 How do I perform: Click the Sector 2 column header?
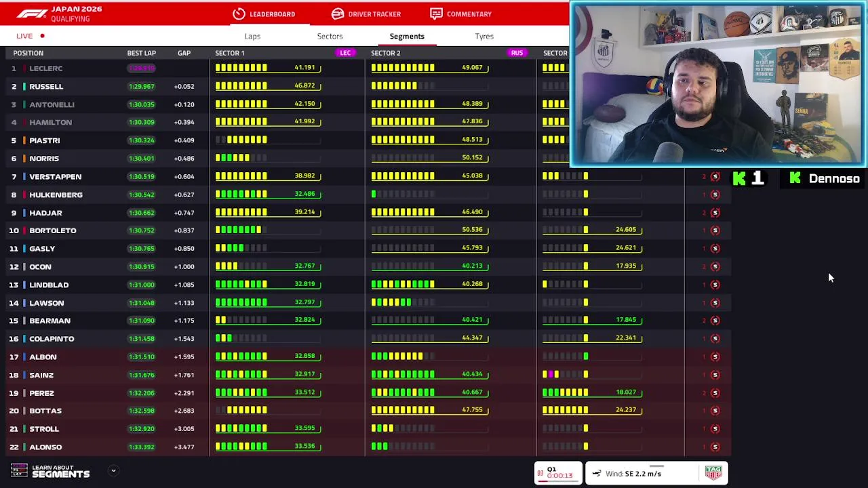385,53
